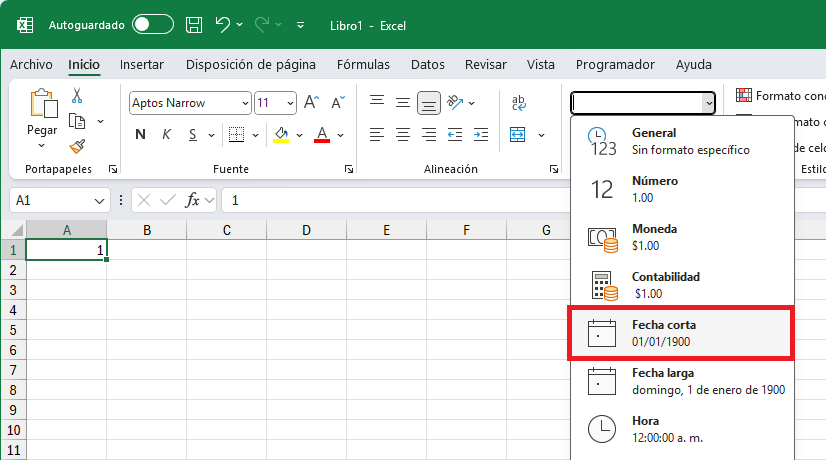This screenshot has height=460, width=826.
Task: Open the Revisar tab
Action: (x=486, y=64)
